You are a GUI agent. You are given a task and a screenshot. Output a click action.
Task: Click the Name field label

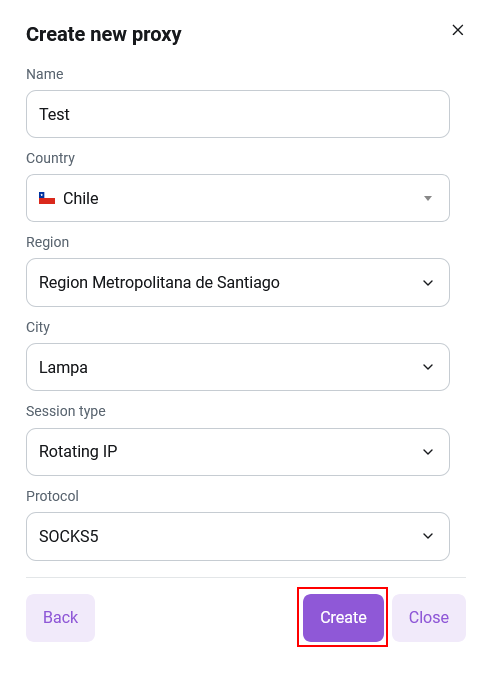(x=45, y=74)
